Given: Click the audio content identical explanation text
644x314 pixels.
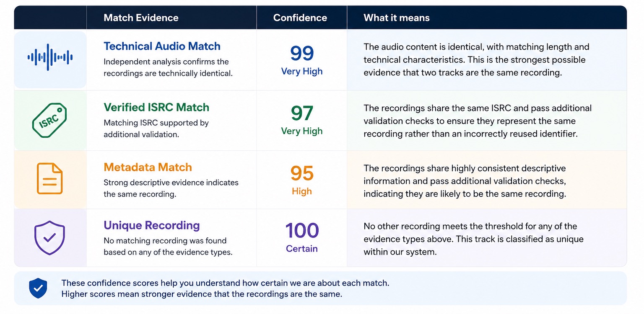Looking at the screenshot, I should point(476,59).
